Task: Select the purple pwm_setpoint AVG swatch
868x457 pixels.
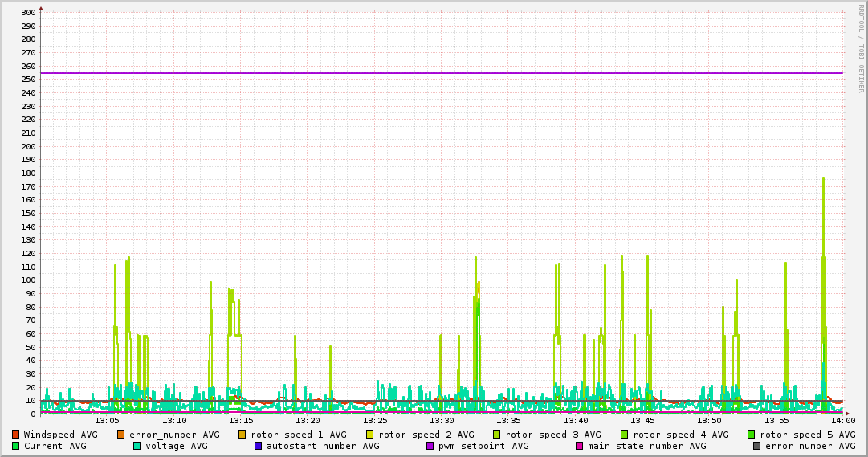Action: click(430, 446)
